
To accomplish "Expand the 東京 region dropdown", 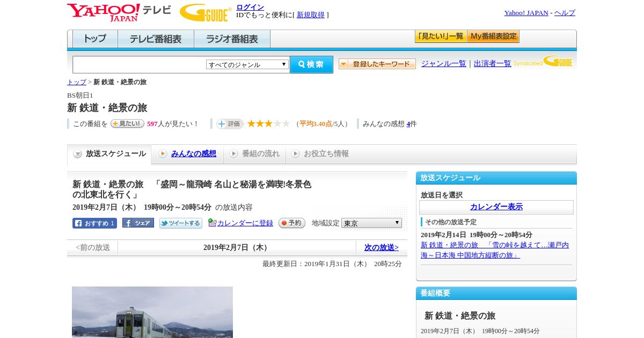I will (371, 223).
